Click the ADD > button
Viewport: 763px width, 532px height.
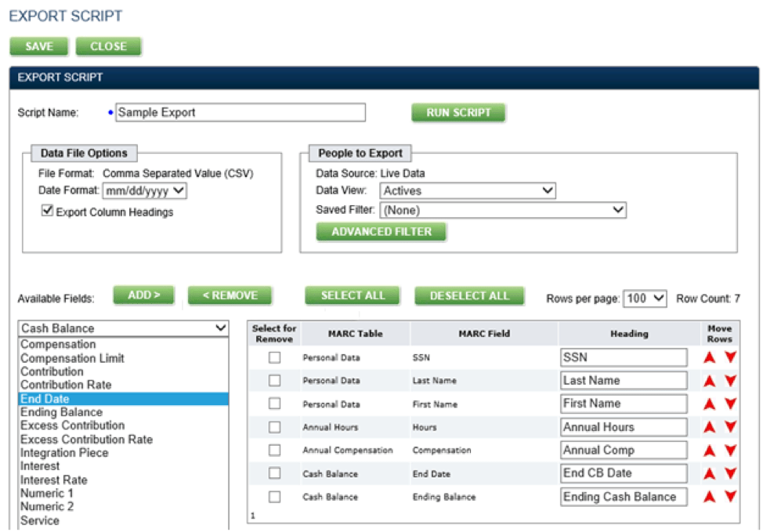[x=144, y=295]
